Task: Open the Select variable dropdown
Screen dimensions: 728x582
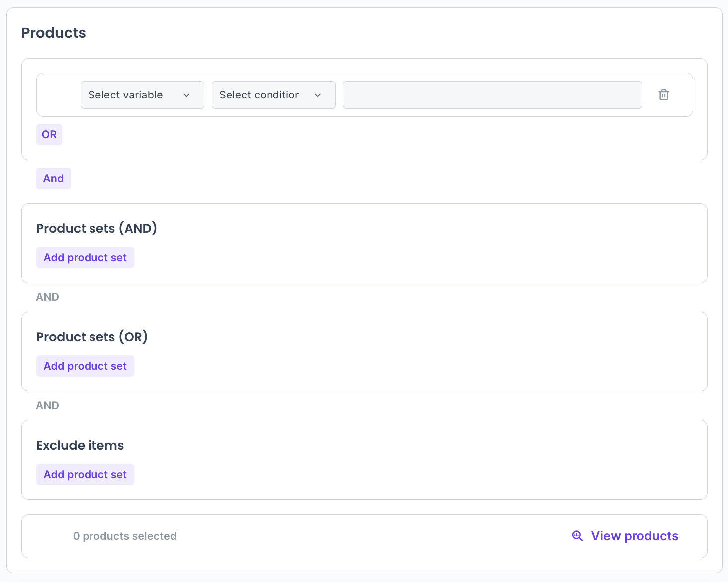Action: [x=142, y=95]
